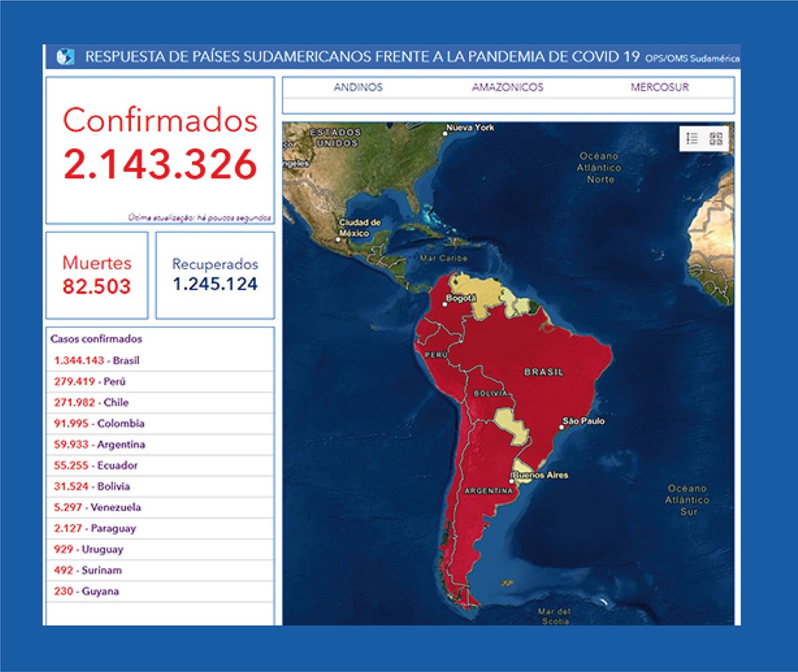This screenshot has height=672, width=798.
Task: Click the BRASIL label on the map
Action: click(543, 372)
